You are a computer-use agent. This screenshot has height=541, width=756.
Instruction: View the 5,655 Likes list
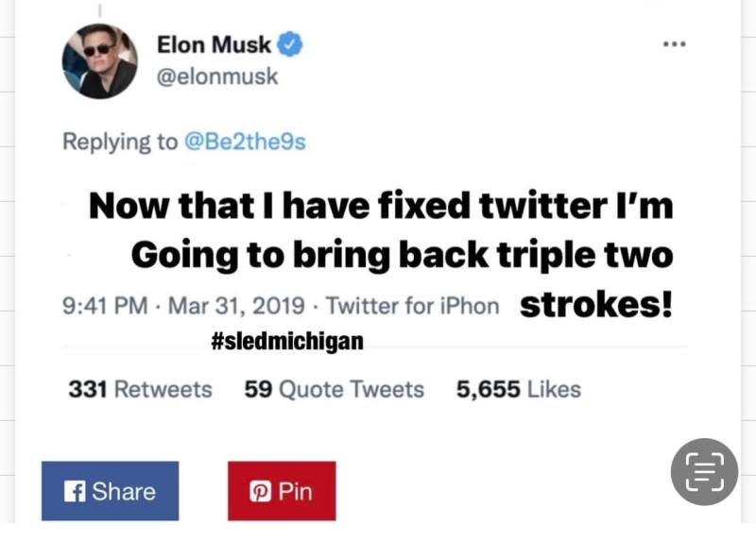[519, 389]
